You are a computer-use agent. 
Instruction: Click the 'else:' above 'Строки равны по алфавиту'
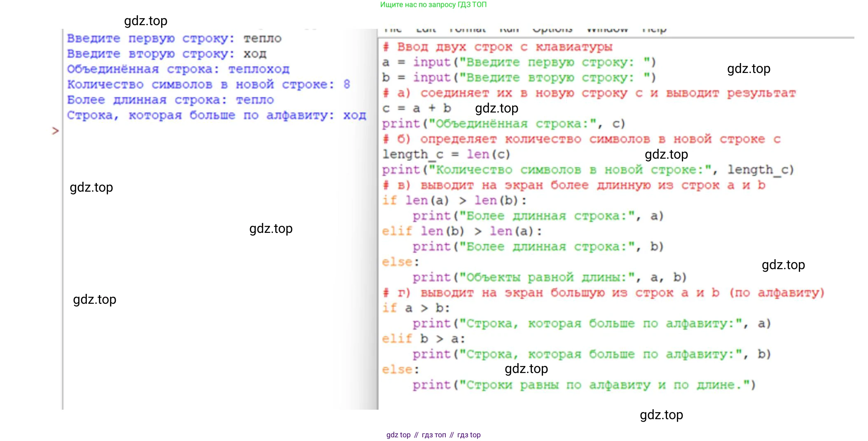pos(400,370)
